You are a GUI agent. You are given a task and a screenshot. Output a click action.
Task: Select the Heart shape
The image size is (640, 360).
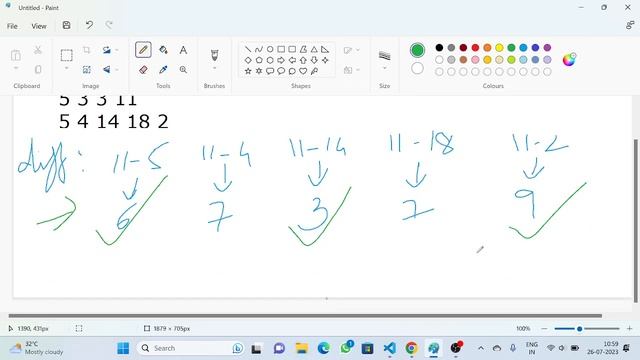(x=303, y=71)
